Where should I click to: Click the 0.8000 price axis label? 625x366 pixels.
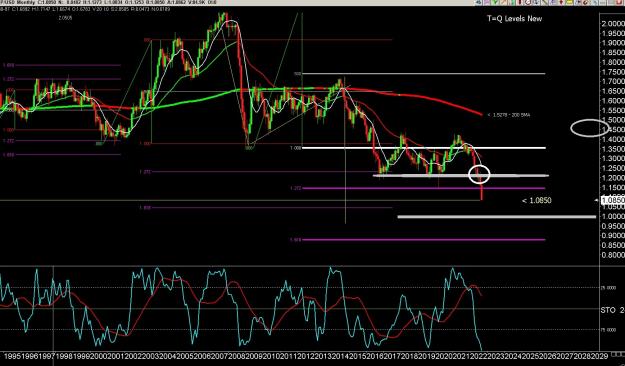coord(613,255)
